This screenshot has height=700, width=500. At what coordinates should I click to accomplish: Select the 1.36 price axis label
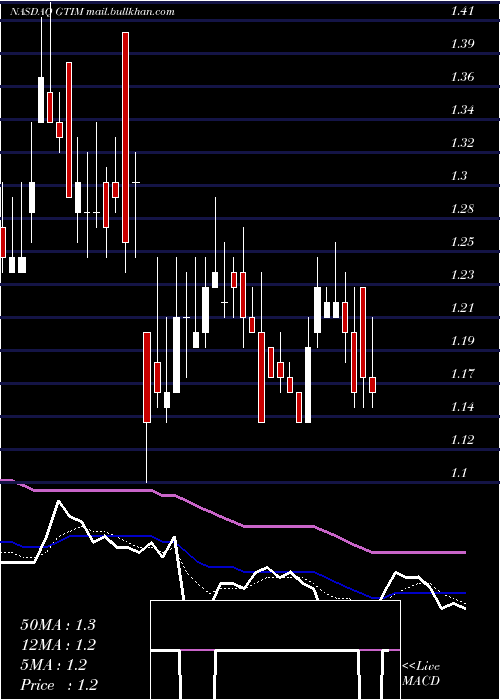[x=462, y=77]
